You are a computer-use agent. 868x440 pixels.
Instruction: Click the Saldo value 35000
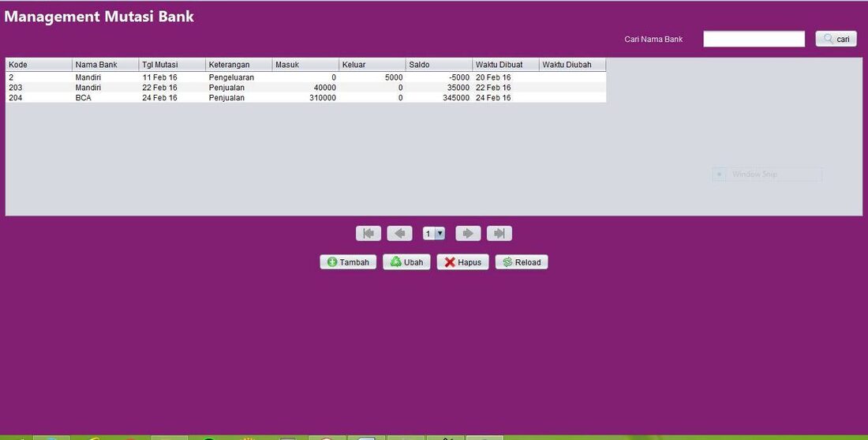pyautogui.click(x=439, y=88)
